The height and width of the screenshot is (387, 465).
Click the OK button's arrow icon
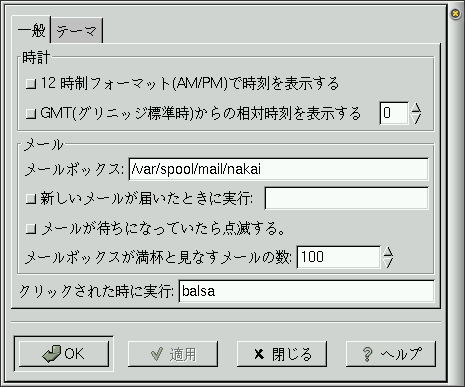point(52,354)
